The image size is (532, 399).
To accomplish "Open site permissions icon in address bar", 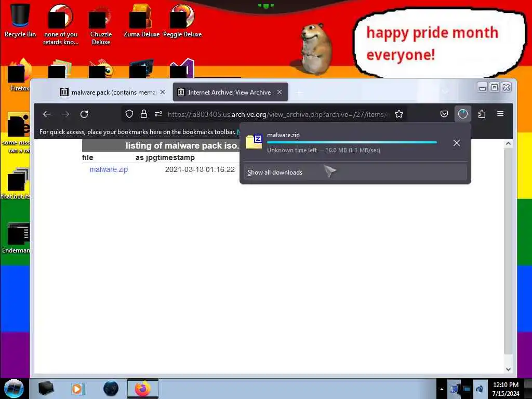I will pos(158,114).
